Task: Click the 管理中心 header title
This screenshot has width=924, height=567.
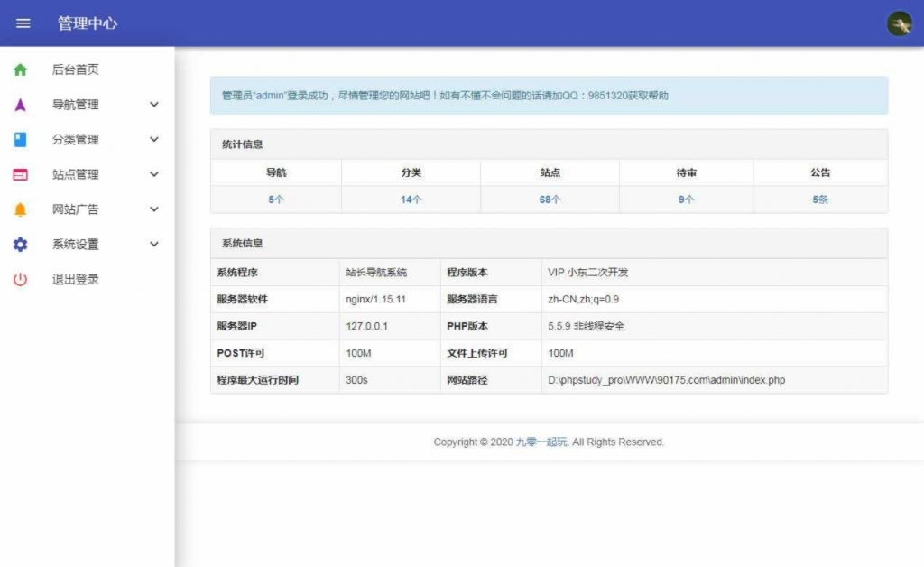Action: (x=88, y=23)
